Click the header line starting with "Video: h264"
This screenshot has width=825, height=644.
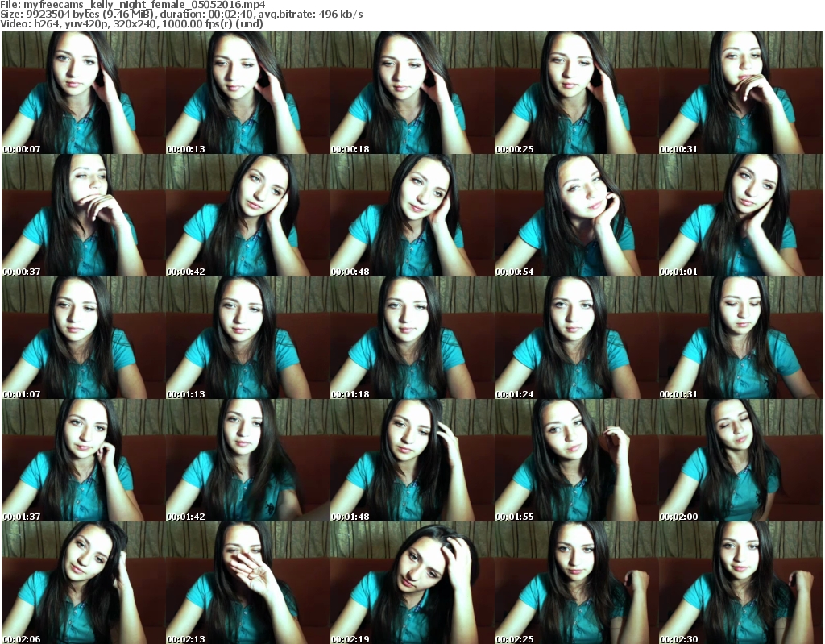pyautogui.click(x=131, y=23)
